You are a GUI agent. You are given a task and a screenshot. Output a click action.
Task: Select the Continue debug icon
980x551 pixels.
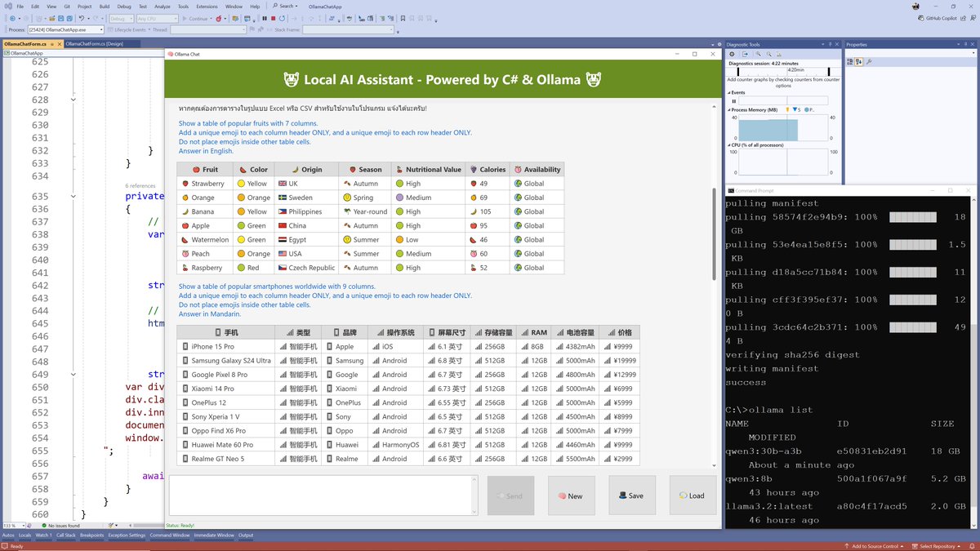coord(185,19)
